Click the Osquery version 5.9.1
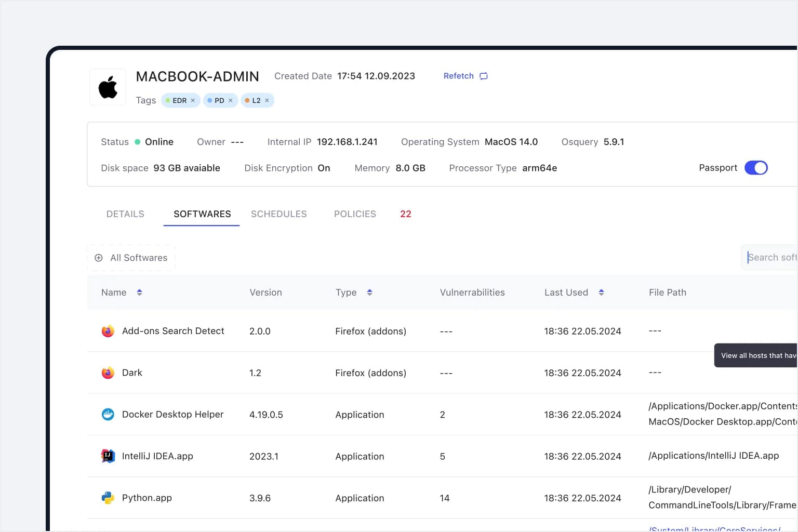 pyautogui.click(x=614, y=142)
